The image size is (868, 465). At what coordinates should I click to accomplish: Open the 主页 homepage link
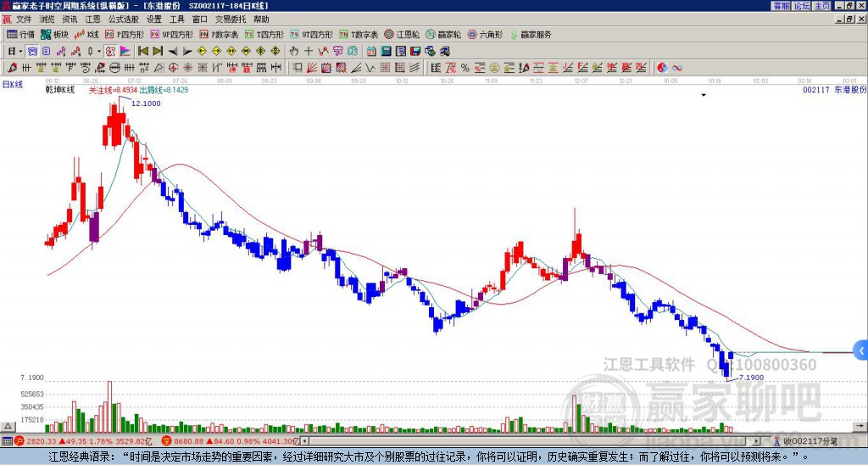(822, 6)
